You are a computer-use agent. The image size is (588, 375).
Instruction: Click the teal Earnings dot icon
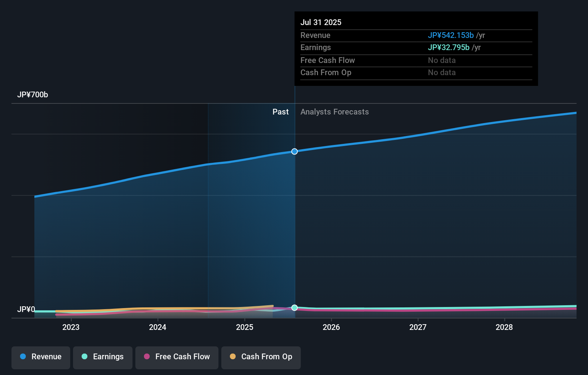[x=84, y=357]
